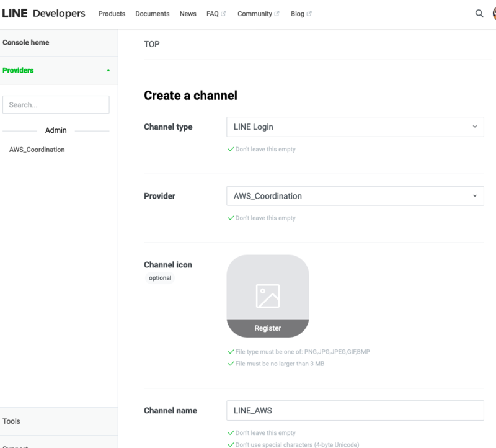496x448 pixels.
Task: Open the Products menu
Action: [x=112, y=14]
